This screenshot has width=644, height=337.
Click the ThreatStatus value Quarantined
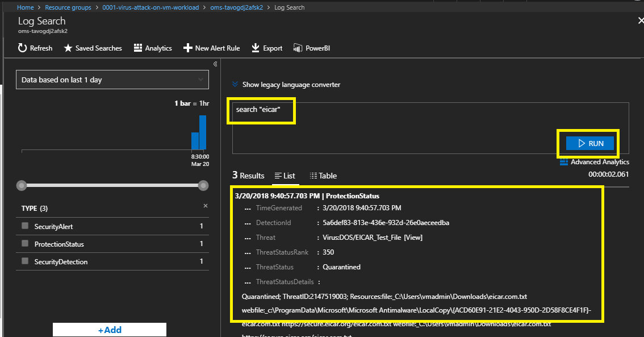click(342, 267)
